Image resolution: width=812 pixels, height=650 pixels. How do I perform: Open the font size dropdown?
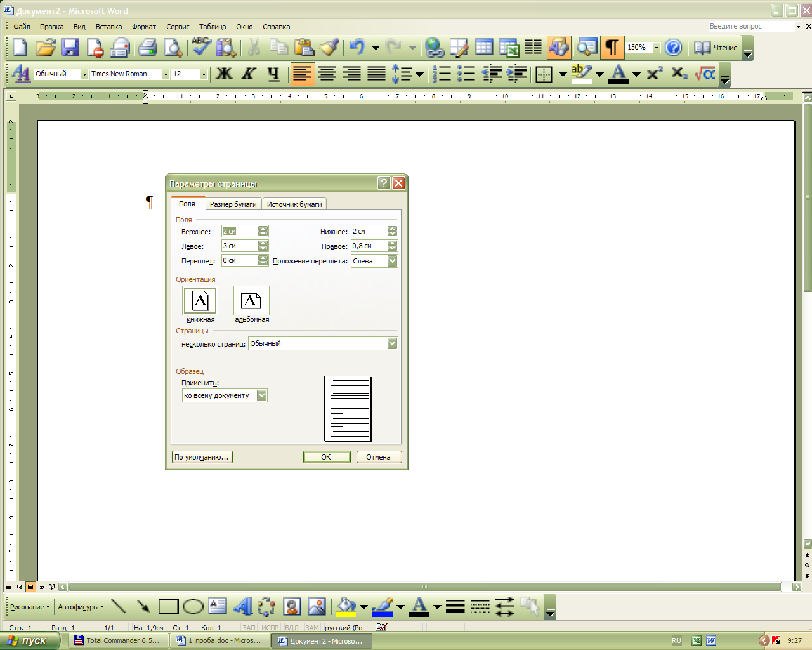[204, 74]
